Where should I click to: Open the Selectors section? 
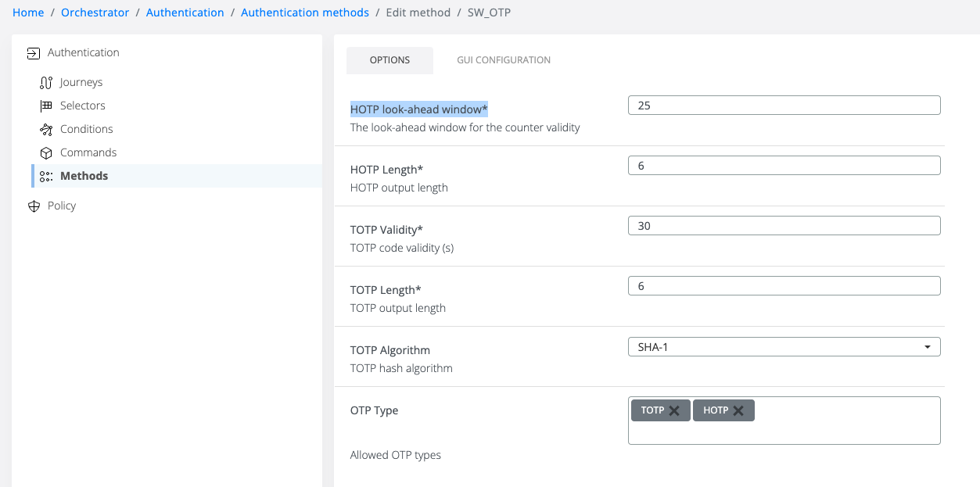pyautogui.click(x=82, y=106)
